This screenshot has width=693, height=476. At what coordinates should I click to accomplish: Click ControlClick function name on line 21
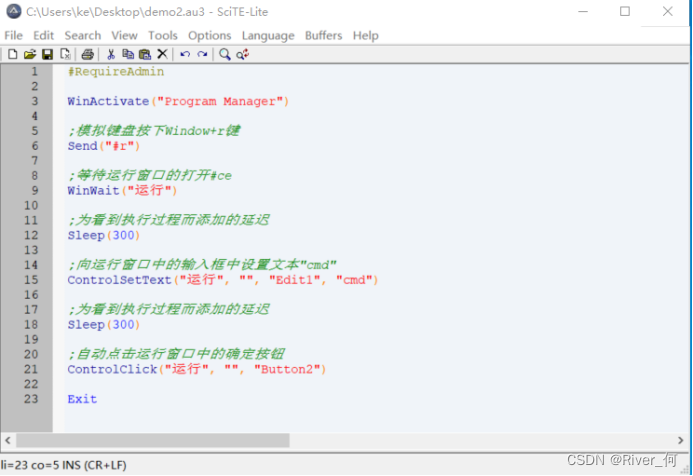point(112,369)
